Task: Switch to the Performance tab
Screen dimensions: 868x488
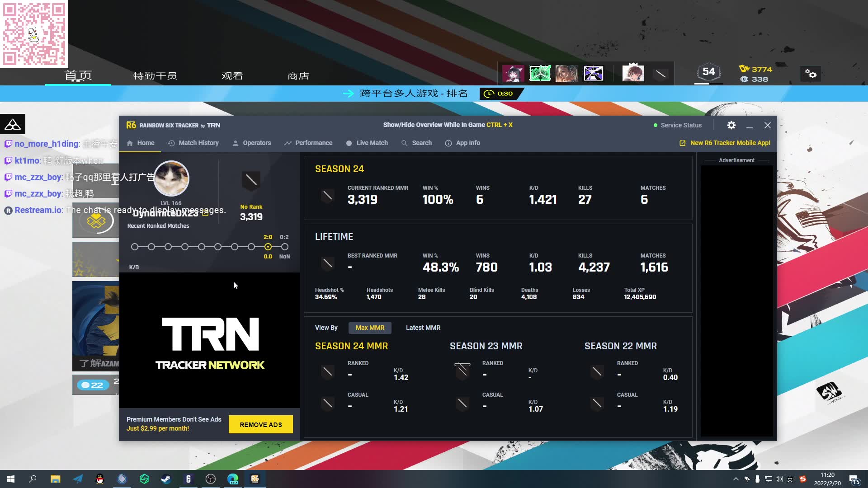Action: (x=308, y=143)
